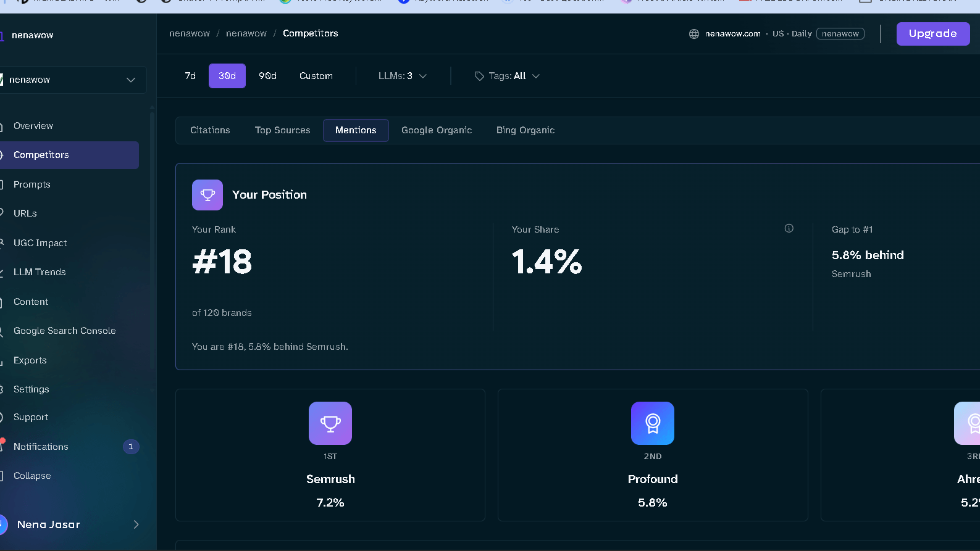This screenshot has width=980, height=551.
Task: Switch to Top Sources tab
Action: (x=283, y=130)
